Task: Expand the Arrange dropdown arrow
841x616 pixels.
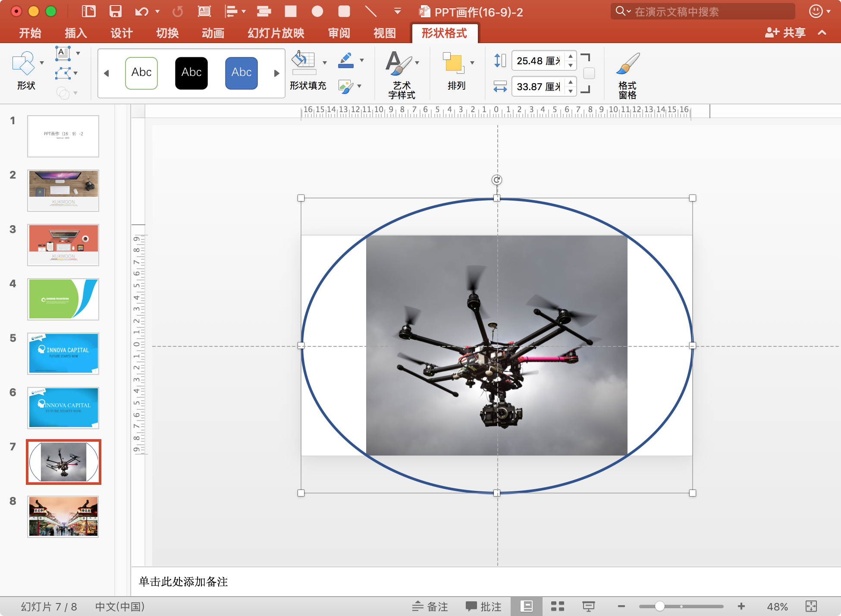Action: (472, 63)
